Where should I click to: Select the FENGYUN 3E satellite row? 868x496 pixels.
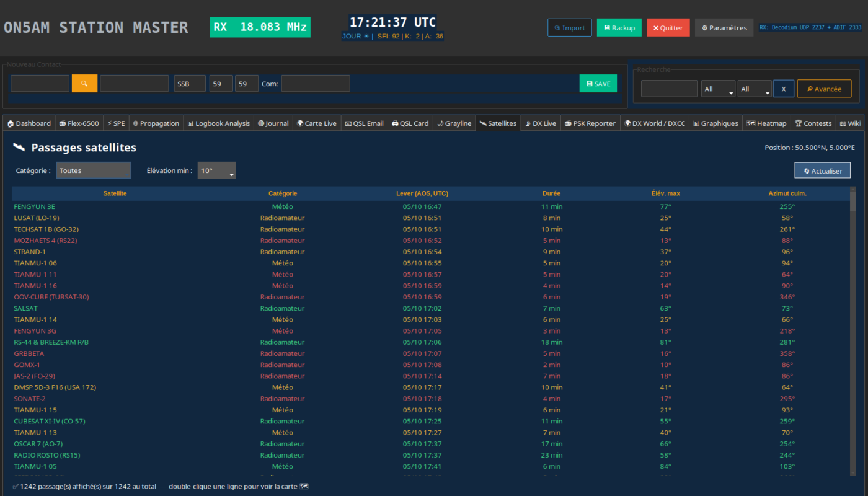[x=430, y=206]
